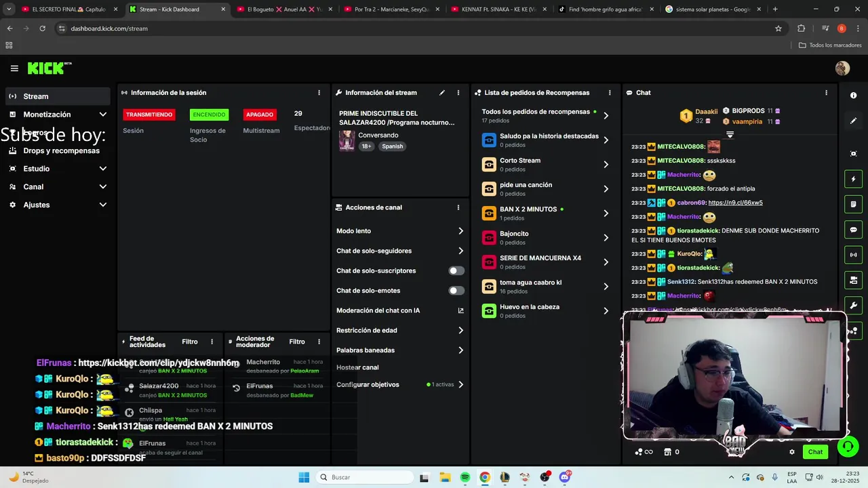Click Hostear canal option
868x488 pixels.
[x=357, y=367]
